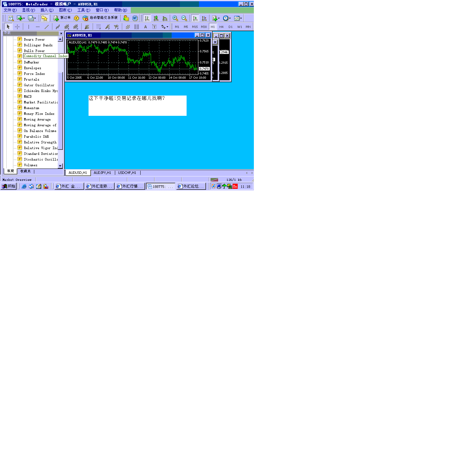The height and width of the screenshot is (476, 476).
Task: Start 自动智能交易系统 expert advisors
Action: click(100, 18)
